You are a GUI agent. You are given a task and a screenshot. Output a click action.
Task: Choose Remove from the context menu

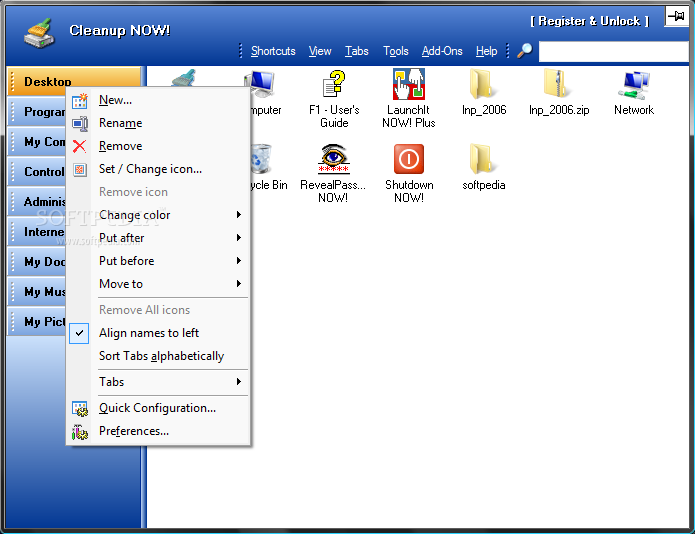point(159,146)
